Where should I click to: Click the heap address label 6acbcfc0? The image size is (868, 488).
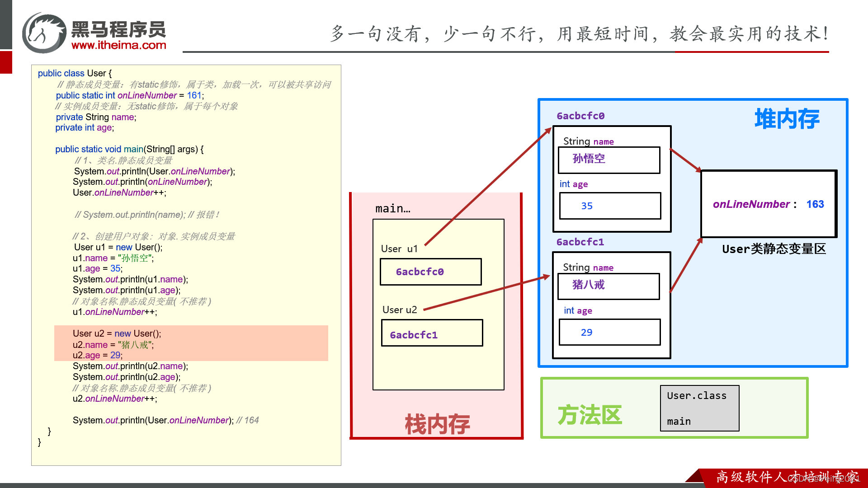tap(580, 116)
